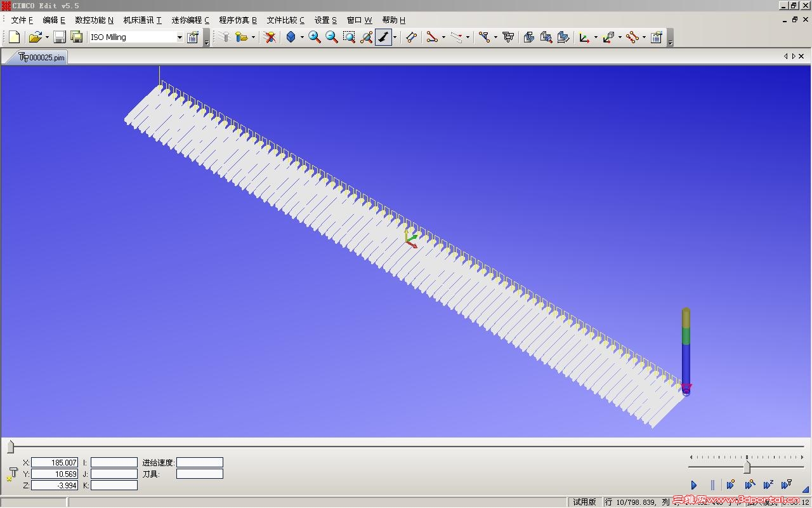Viewport: 812px width, 508px height.
Task: Expand the Y-shaped nodes icon dropdown arrow
Action: point(495,37)
